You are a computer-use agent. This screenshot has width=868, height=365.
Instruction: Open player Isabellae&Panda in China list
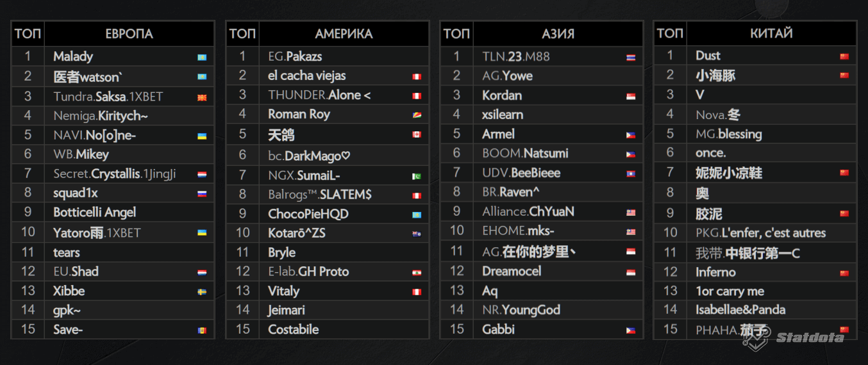click(740, 310)
